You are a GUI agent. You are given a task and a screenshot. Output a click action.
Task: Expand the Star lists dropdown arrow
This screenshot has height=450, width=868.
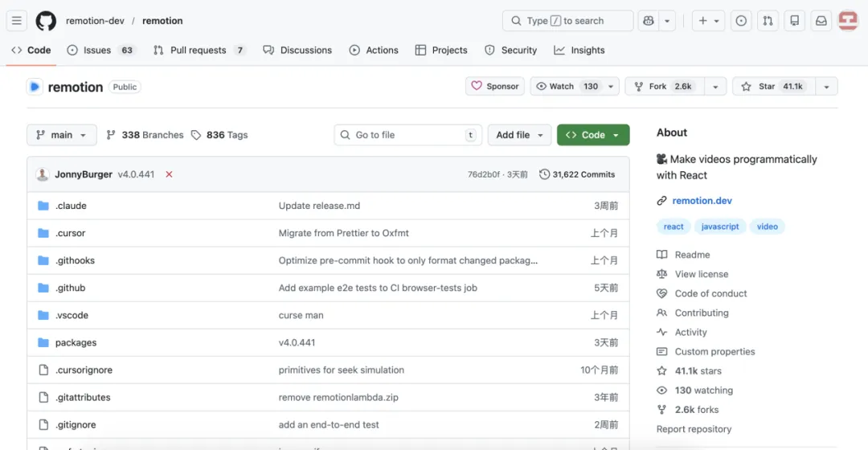826,86
